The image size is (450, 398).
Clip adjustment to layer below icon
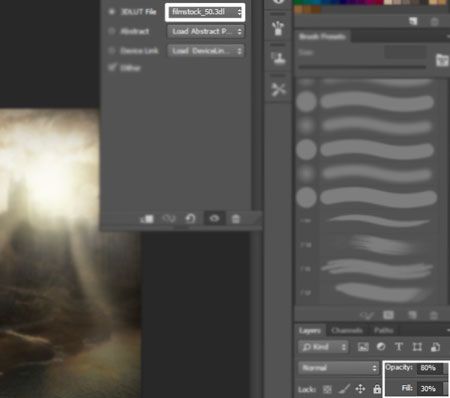[x=147, y=219]
